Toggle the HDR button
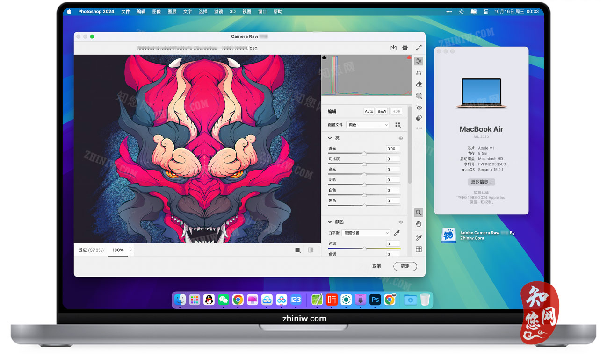 [396, 111]
